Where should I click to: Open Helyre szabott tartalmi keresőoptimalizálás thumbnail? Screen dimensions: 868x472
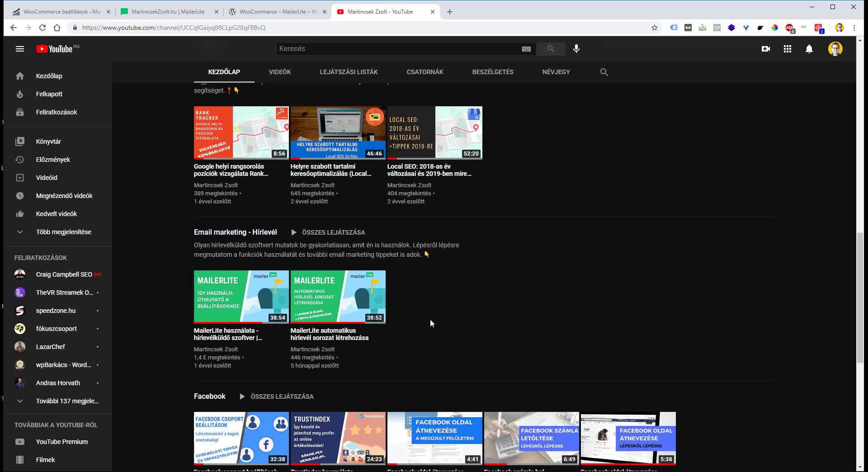(x=338, y=133)
